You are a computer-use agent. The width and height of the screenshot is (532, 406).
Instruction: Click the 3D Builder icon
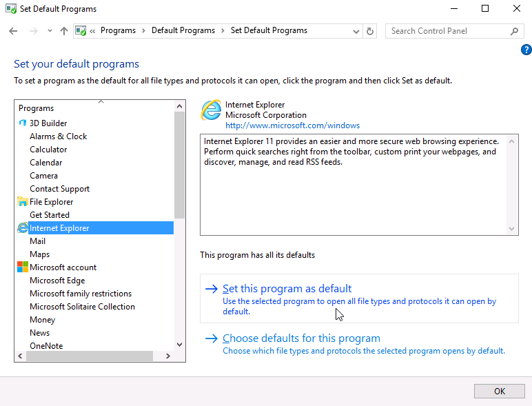tap(22, 123)
